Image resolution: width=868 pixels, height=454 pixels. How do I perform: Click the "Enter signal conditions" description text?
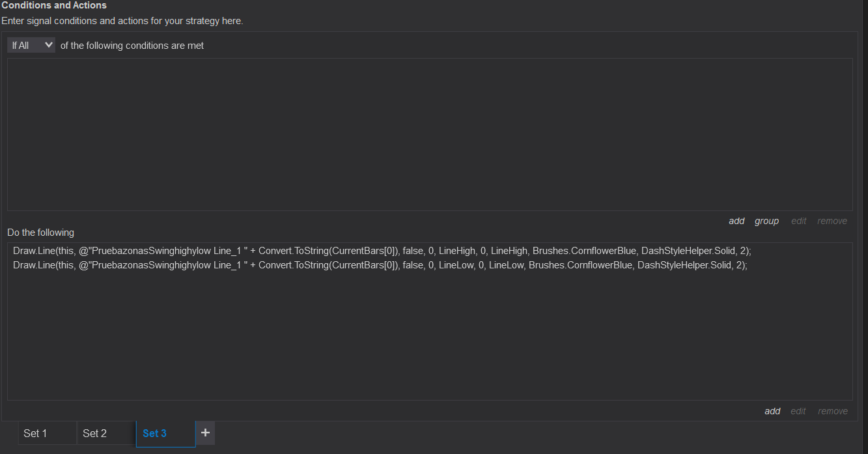point(122,21)
